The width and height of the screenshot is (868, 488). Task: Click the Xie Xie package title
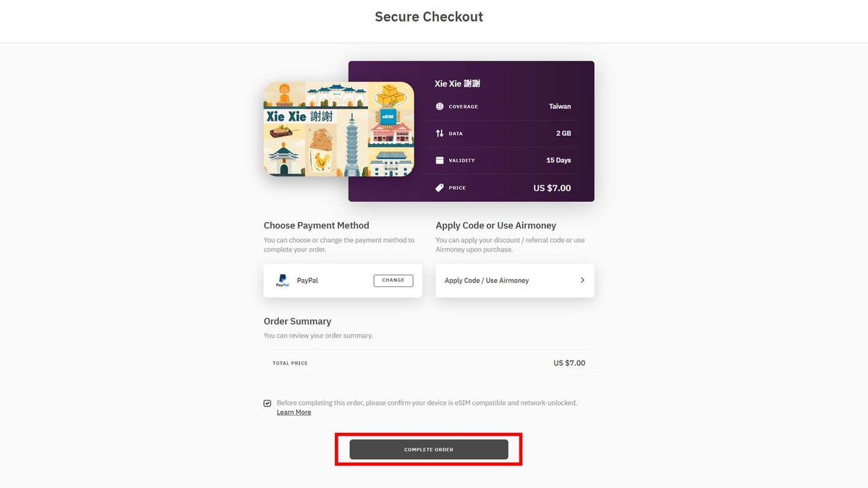(457, 84)
